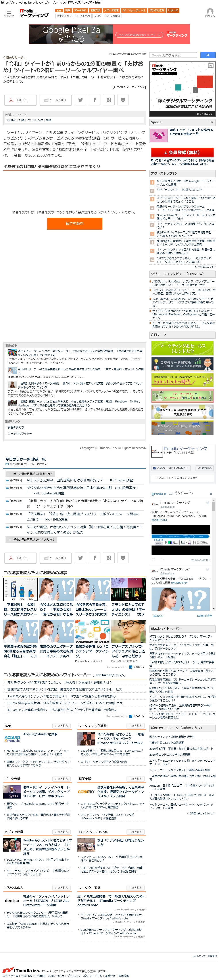
Task: Click the Hatena B! icon under the 連載一覧 list
Action: click(x=109, y=558)
